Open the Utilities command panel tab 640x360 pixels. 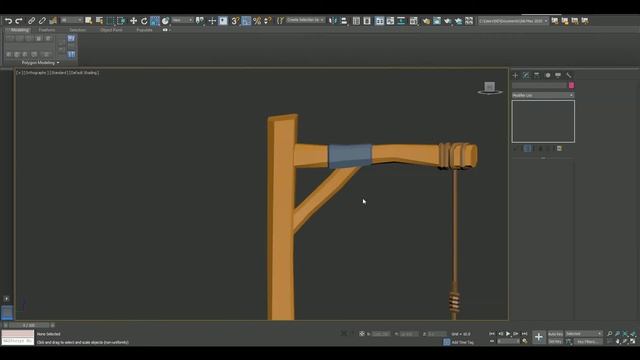pyautogui.click(x=569, y=75)
